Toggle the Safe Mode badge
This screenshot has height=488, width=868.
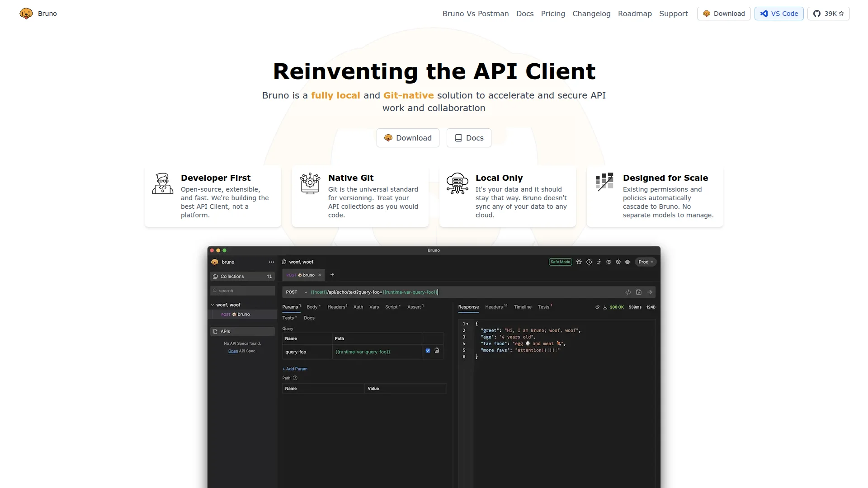560,262
